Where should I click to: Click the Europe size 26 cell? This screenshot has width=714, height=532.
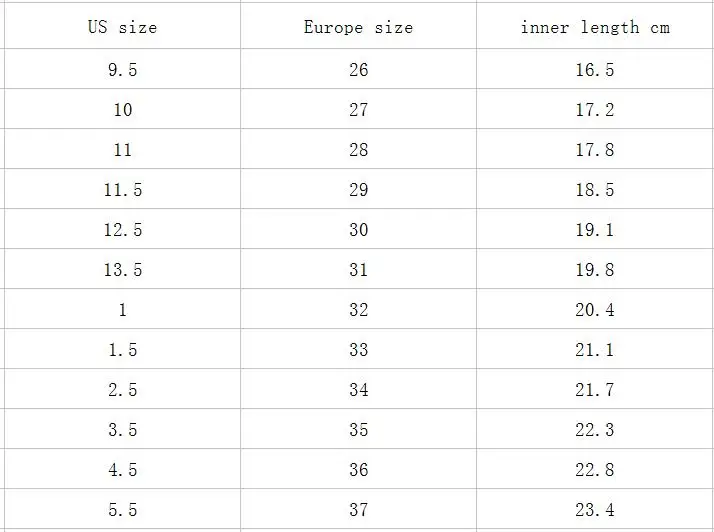pyautogui.click(x=358, y=69)
